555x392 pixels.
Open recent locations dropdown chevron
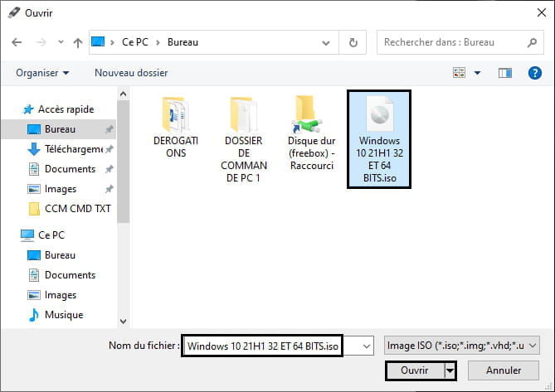point(61,42)
